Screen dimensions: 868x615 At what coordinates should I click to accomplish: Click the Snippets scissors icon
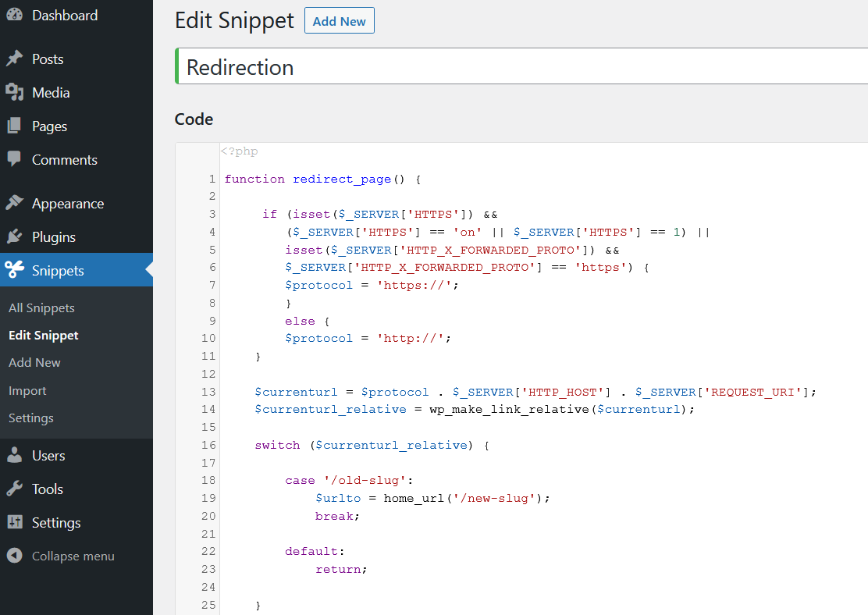pyautogui.click(x=14, y=270)
